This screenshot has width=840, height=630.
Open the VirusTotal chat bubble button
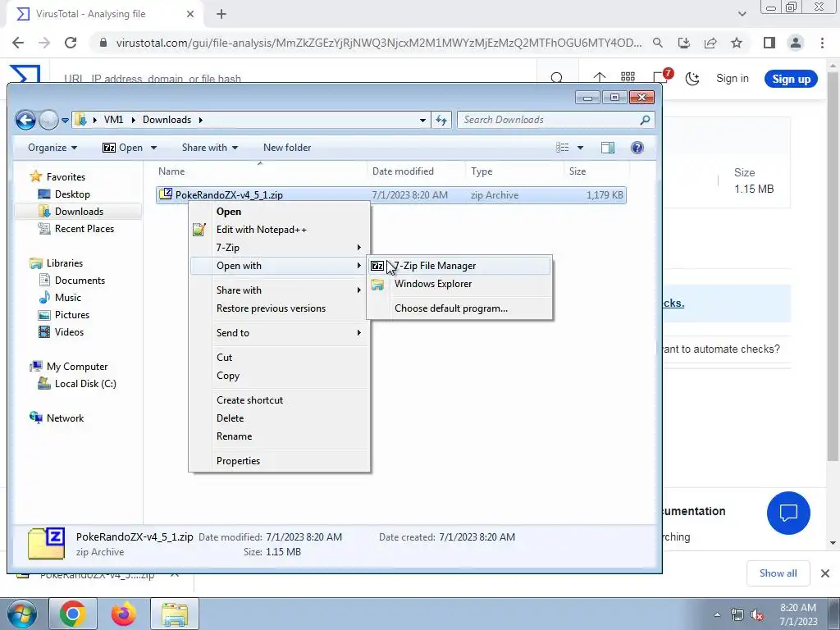pos(788,514)
